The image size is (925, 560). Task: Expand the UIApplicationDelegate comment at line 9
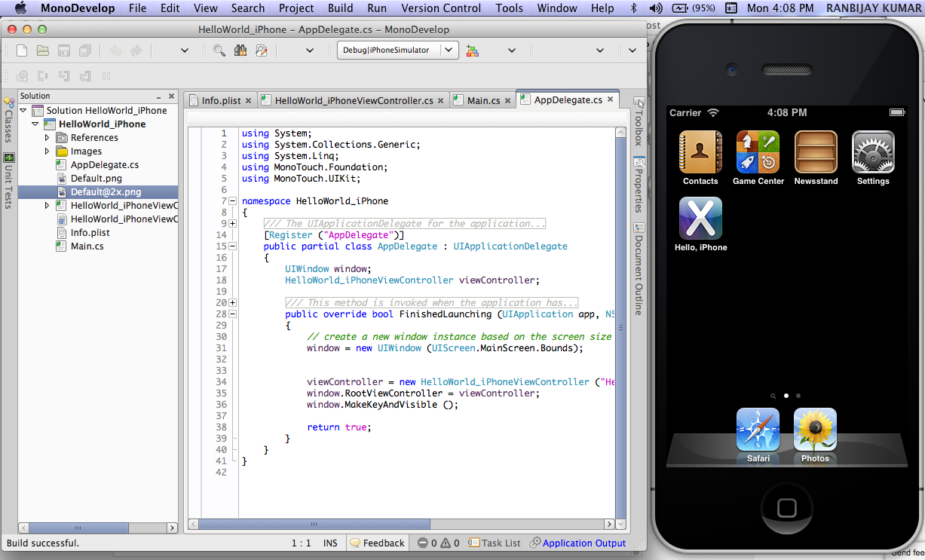pos(233,223)
